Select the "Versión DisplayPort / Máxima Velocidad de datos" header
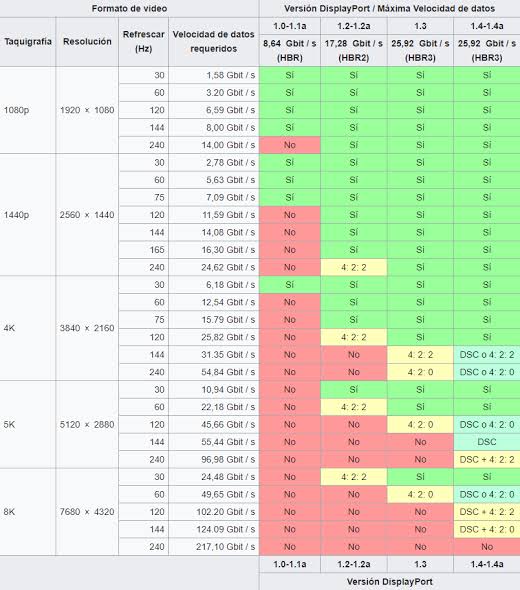Screen dimensions: 520x590 point(389,8)
